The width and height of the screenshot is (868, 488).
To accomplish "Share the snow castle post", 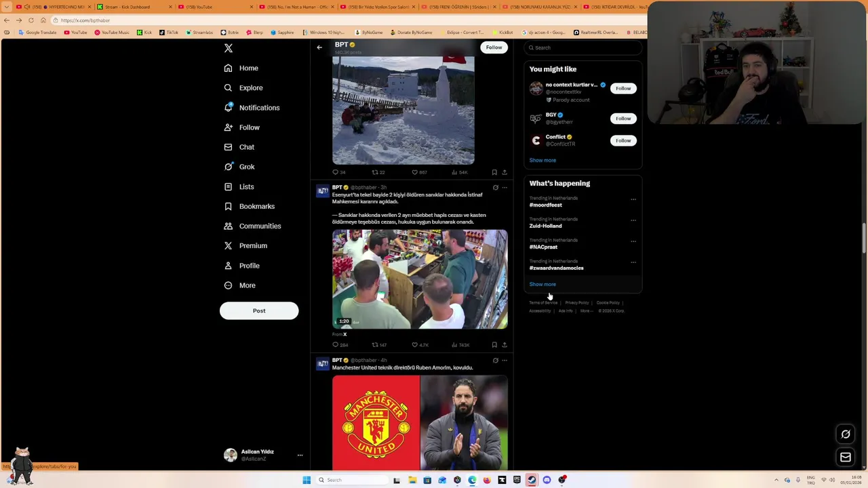I will (x=505, y=172).
